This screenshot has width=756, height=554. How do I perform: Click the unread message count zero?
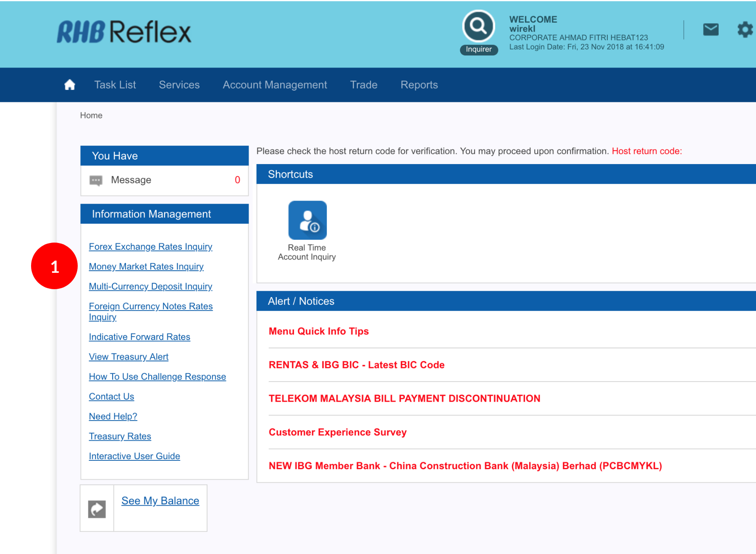pos(237,180)
